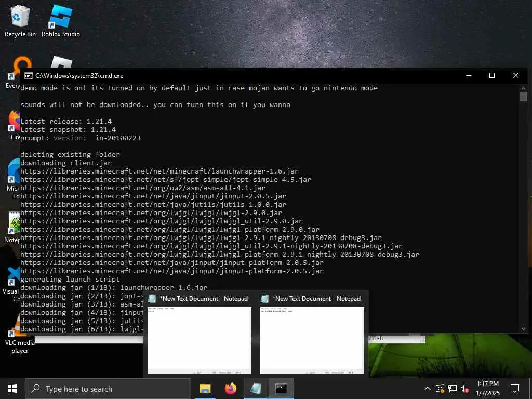
Task: Close the cmd.exe window
Action: pos(516,75)
